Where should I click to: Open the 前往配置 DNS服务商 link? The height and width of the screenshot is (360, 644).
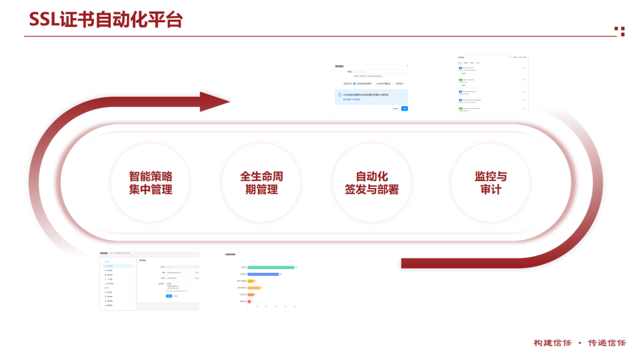click(x=352, y=100)
